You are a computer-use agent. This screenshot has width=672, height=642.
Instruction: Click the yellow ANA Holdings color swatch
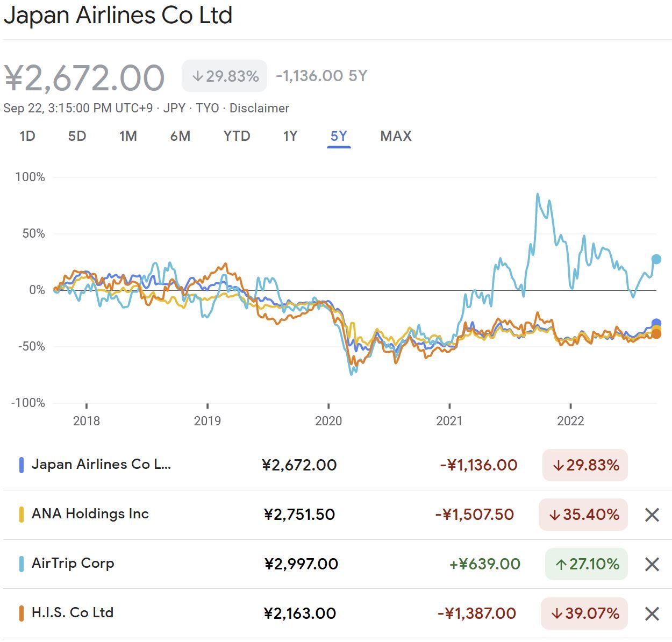(22, 515)
